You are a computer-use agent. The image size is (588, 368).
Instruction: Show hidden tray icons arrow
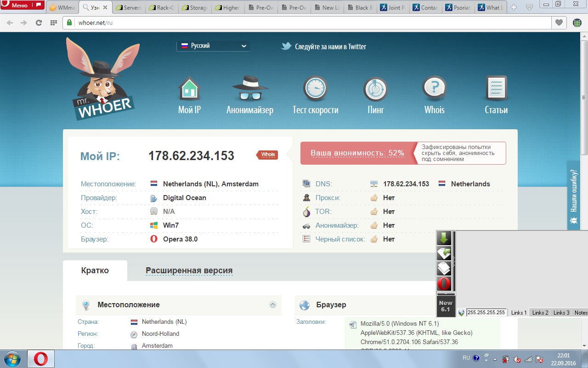(495, 359)
